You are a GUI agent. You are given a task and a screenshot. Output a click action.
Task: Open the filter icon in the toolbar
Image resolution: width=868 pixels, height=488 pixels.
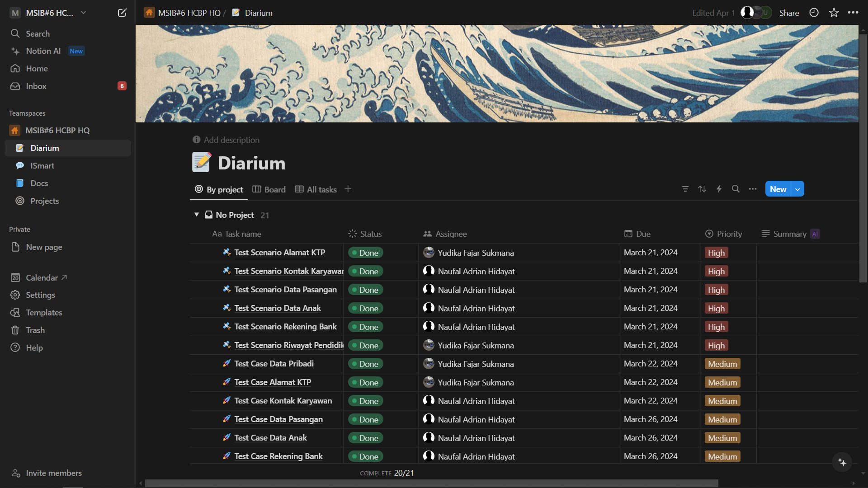pos(685,189)
